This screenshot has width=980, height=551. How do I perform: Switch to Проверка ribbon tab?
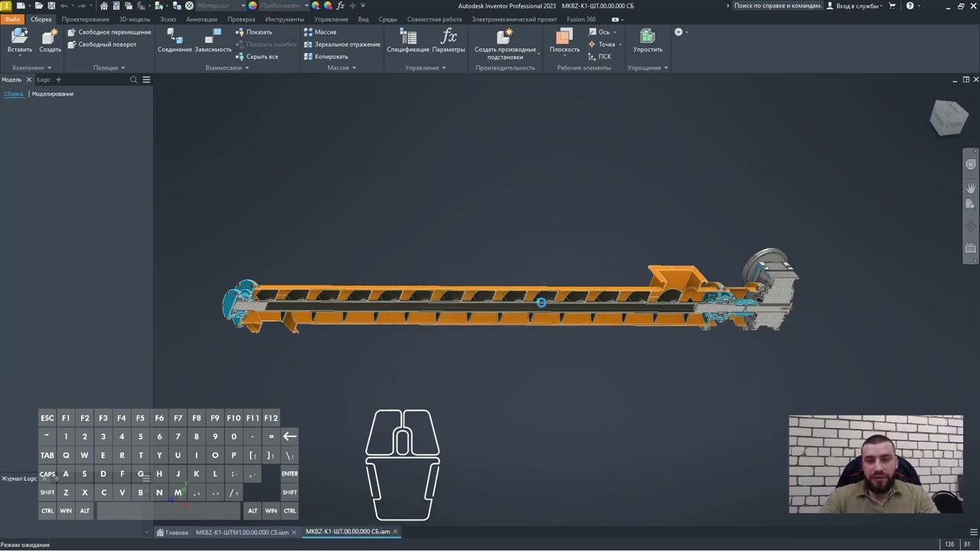click(x=241, y=19)
